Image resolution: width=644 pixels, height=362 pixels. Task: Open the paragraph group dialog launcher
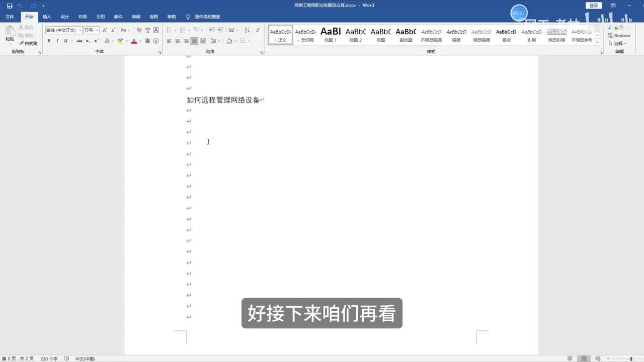[262, 52]
